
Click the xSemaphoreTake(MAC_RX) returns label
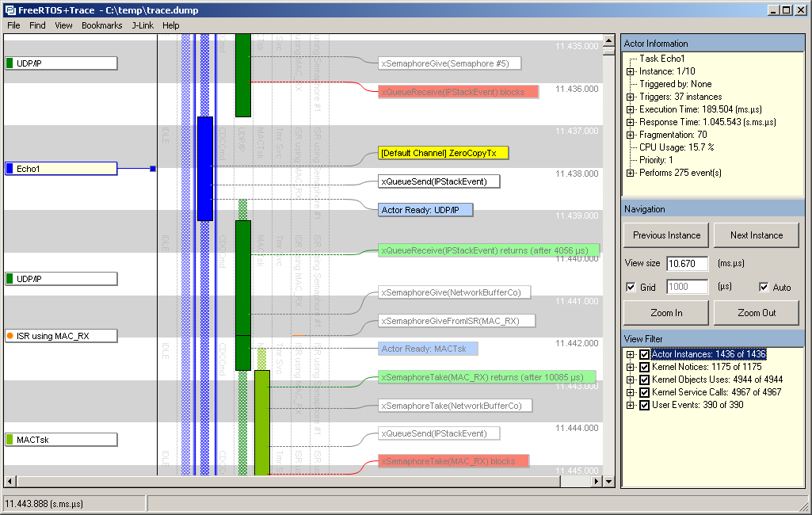486,377
